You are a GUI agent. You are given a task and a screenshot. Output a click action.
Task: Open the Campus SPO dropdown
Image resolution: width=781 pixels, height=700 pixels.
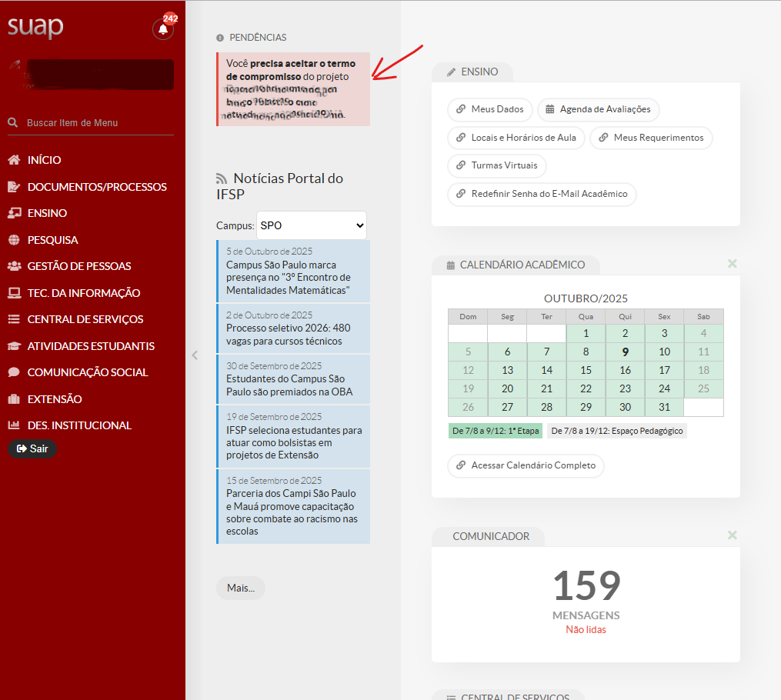[x=311, y=225]
